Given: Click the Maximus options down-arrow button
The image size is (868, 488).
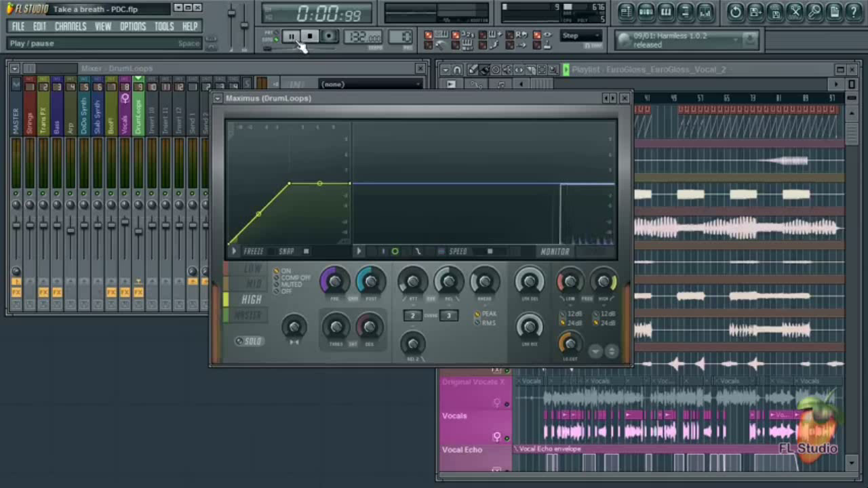Looking at the screenshot, I should pyautogui.click(x=595, y=351).
